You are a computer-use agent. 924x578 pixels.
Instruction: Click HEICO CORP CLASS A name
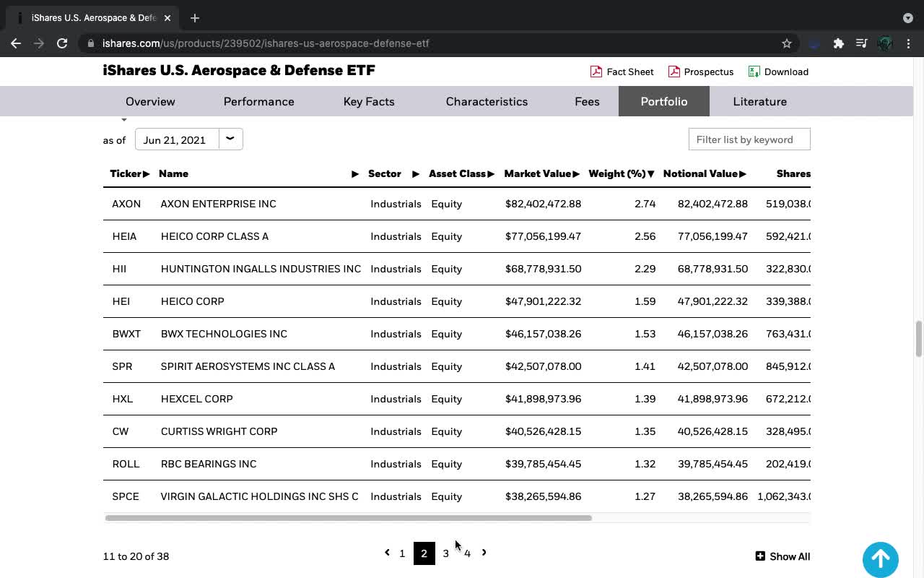(x=214, y=236)
